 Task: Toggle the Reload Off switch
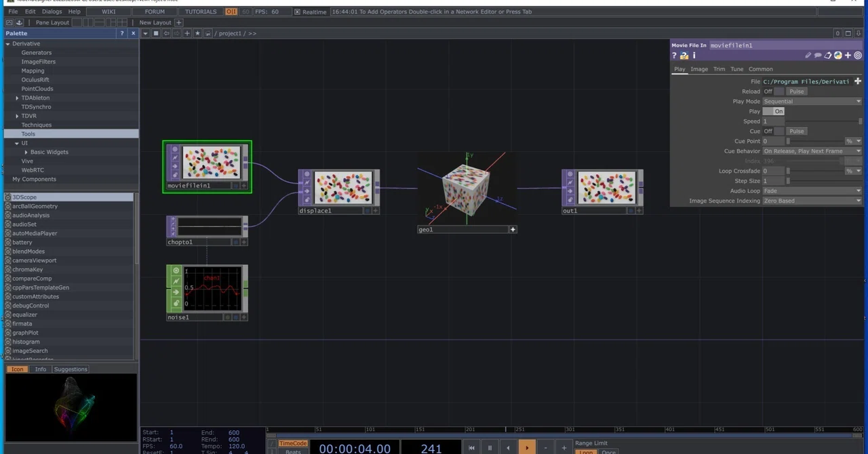(774, 91)
